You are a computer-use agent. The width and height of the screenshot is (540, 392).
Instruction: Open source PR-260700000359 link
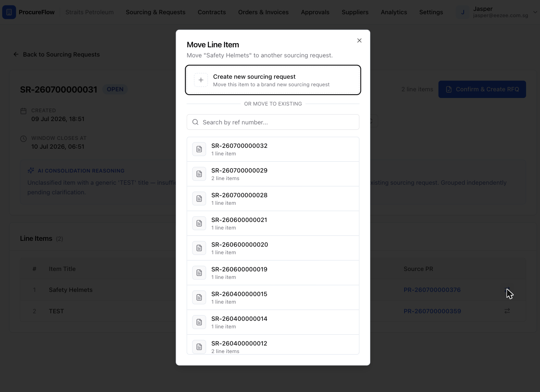432,311
